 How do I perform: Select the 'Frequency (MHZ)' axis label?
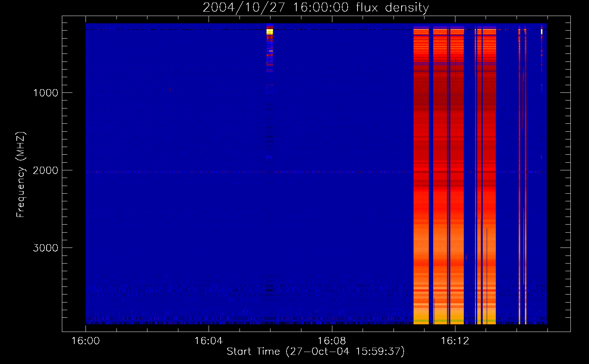tap(21, 175)
